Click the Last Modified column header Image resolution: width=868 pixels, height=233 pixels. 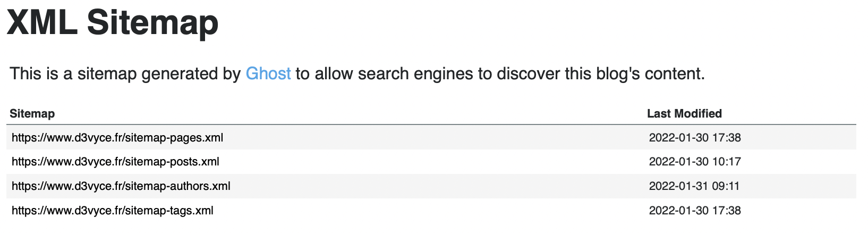[x=684, y=113]
